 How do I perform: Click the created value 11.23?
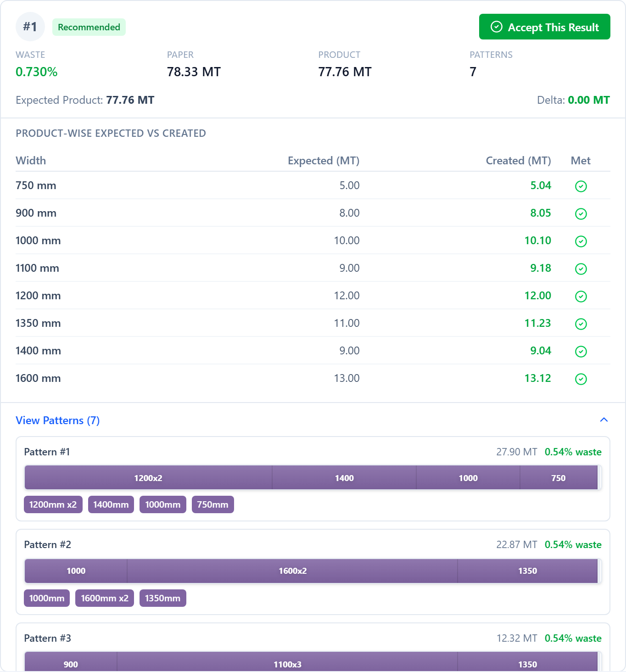pos(538,323)
